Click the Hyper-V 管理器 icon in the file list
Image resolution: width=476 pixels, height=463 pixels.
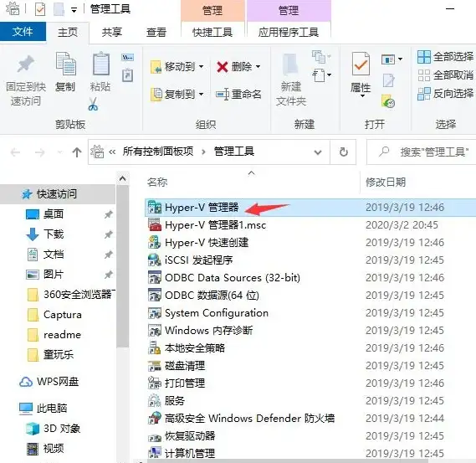point(155,207)
